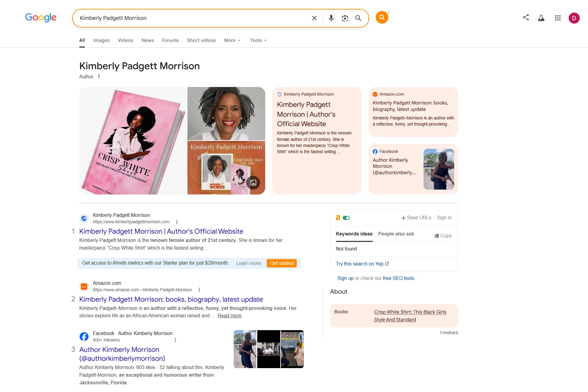The image size is (588, 392).
Task: Open Official Website card in top panel
Action: pyautogui.click(x=317, y=141)
